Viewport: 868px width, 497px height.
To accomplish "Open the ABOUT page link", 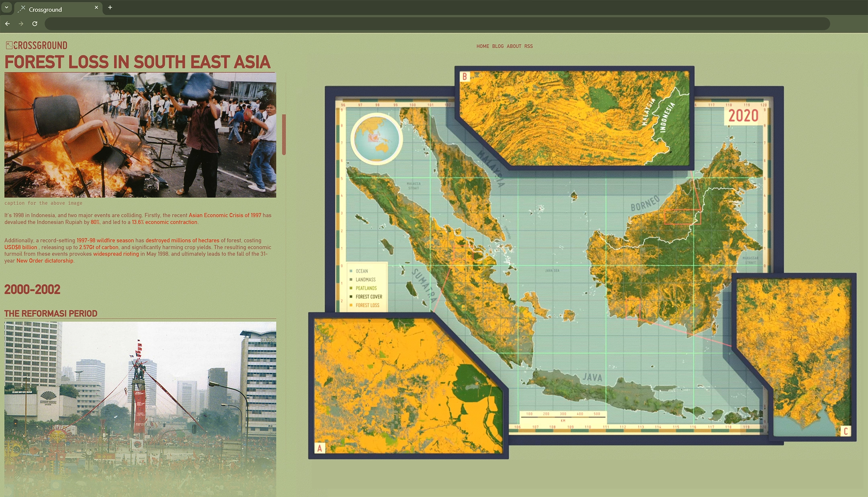I will 514,47.
